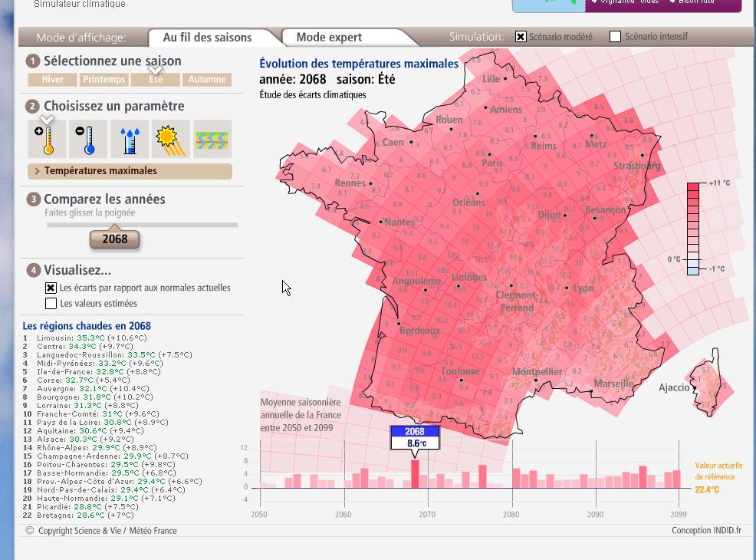The width and height of the screenshot is (756, 560).
Task: Select the minimum temperature thermometer icon
Action: (88, 140)
